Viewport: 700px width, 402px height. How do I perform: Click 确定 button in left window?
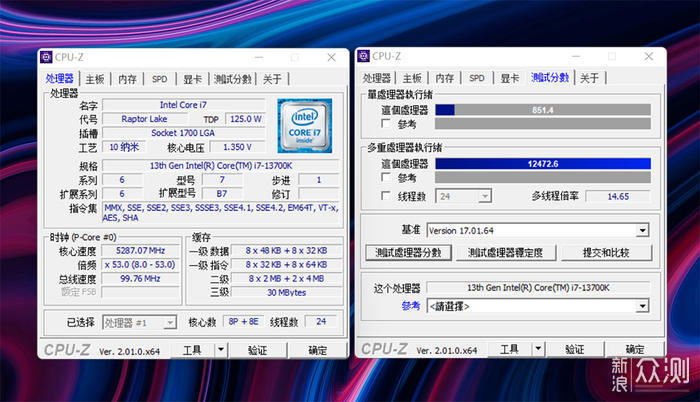click(x=317, y=350)
